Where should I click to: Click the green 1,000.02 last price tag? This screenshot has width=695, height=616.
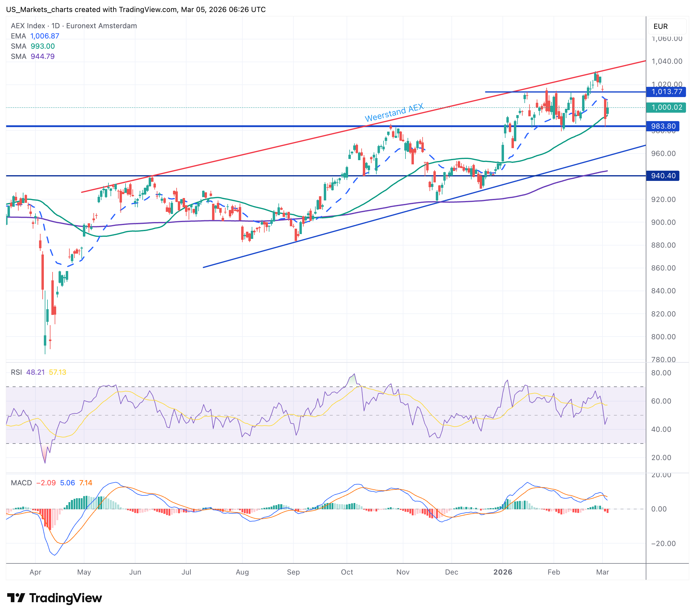[x=666, y=108]
